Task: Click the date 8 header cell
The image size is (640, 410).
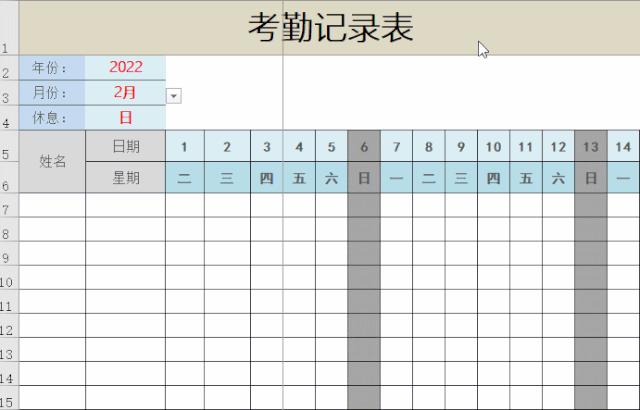Action: (429, 146)
